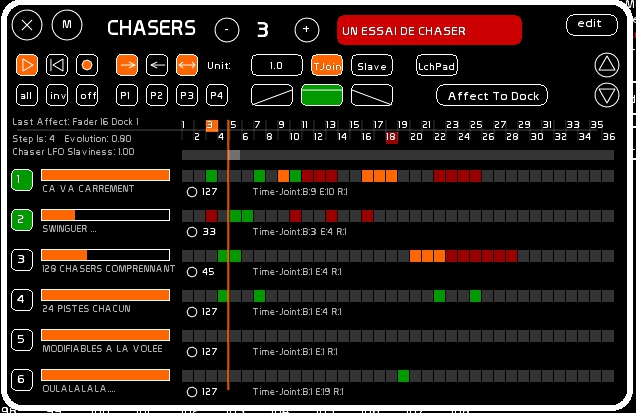
Task: Choose the falling ramp curve shape
Action: point(372,95)
